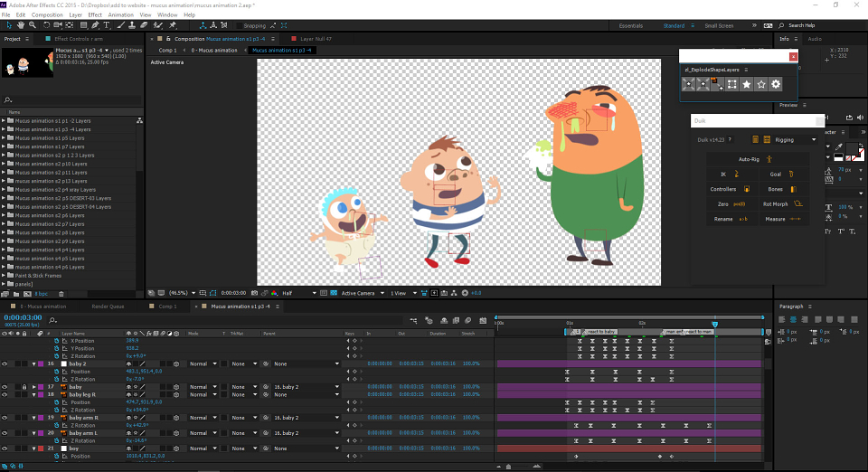Select the Puppet Pin tool
This screenshot has height=472, width=868.
[x=173, y=25]
